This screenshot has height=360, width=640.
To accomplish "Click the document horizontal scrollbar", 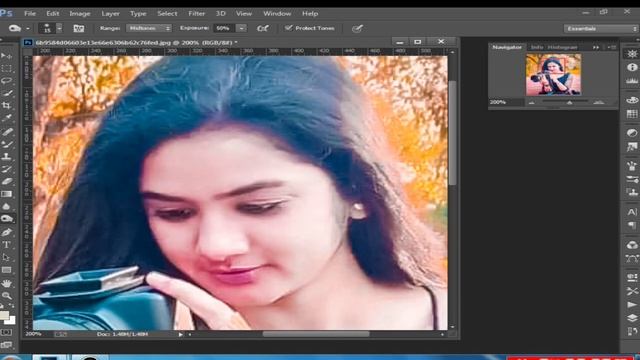I will (316, 334).
